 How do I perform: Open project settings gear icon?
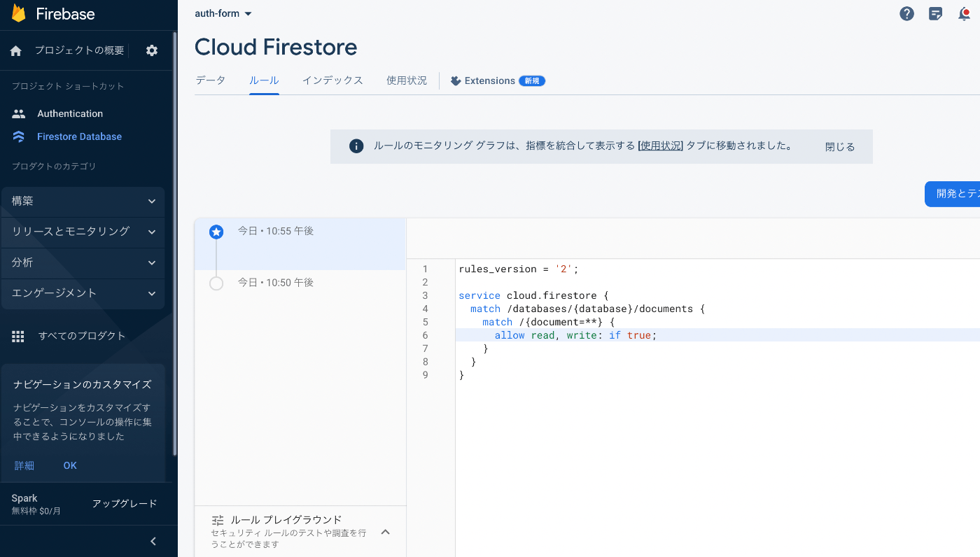coord(152,50)
